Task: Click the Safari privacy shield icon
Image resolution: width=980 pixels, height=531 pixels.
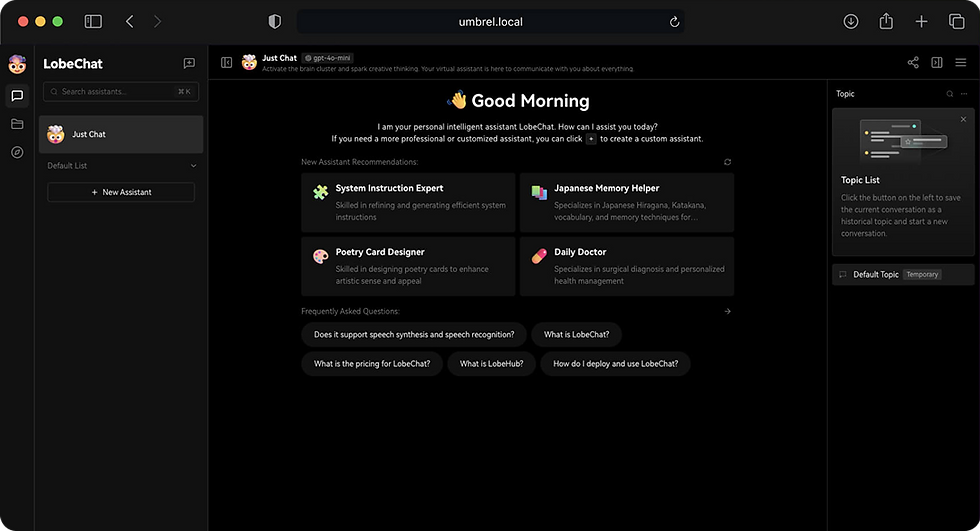Action: [274, 21]
